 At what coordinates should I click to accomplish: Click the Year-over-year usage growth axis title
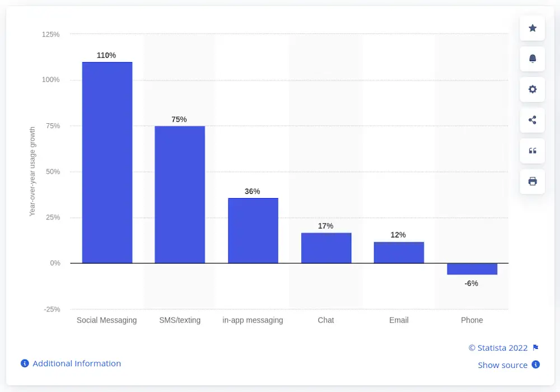coord(32,171)
